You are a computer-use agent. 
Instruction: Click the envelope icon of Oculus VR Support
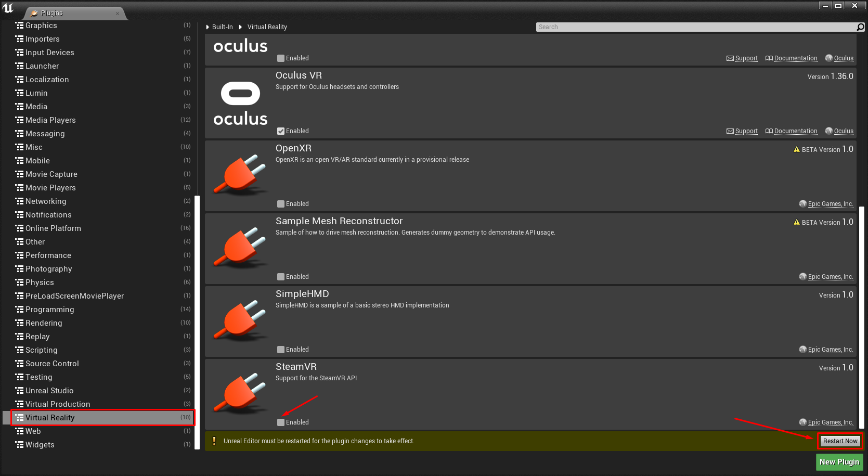[730, 131]
